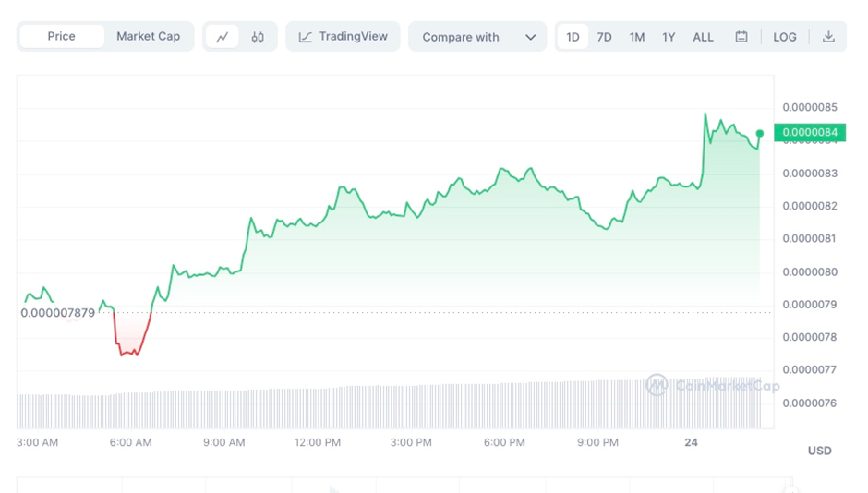Click the green endpoint dot on chart
868x493 pixels.
pos(760,134)
